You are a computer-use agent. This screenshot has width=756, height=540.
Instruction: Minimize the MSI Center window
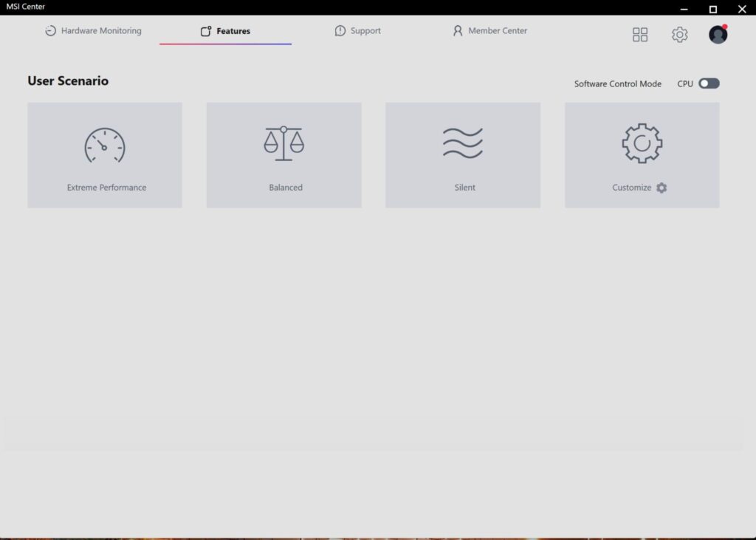(684, 9)
